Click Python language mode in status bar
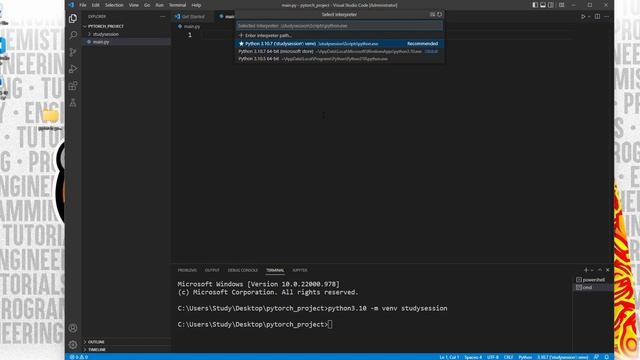Image resolution: width=640 pixels, height=360 pixels. click(x=525, y=357)
